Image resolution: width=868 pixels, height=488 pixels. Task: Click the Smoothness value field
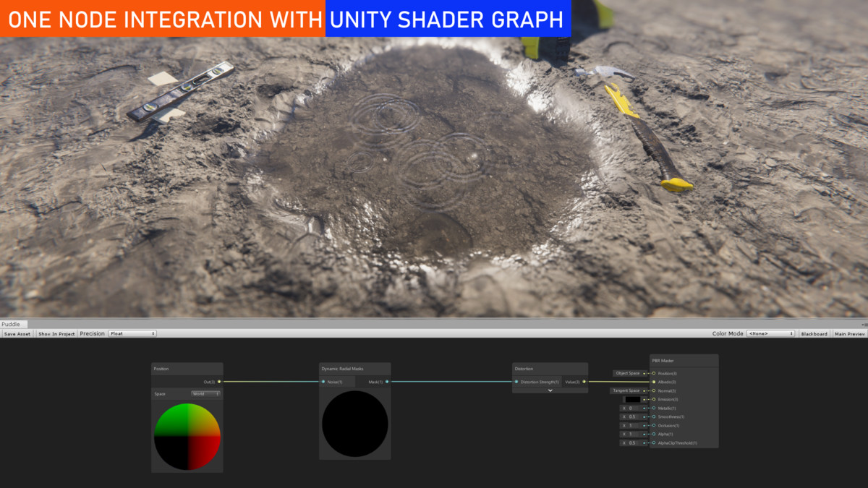[634, 416]
